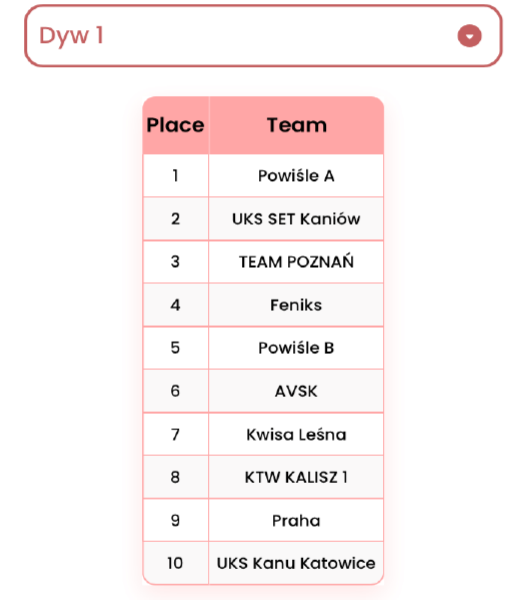Viewport: 522px width, 610px height.
Task: Click place number 3 cell
Action: click(175, 262)
